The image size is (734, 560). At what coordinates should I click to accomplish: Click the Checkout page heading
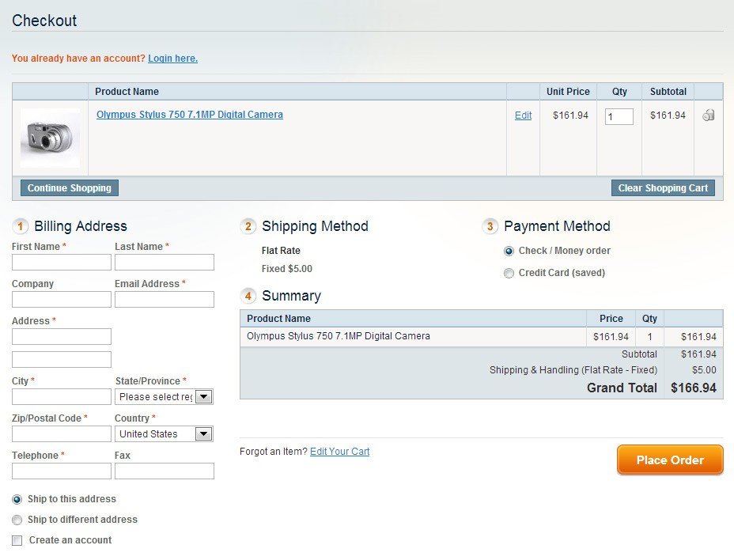coord(44,21)
